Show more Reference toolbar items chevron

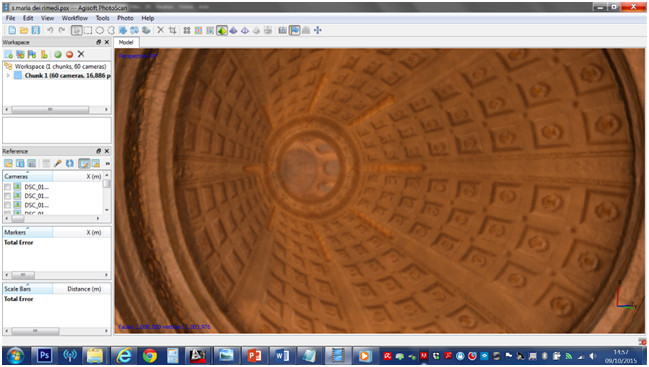pos(108,163)
